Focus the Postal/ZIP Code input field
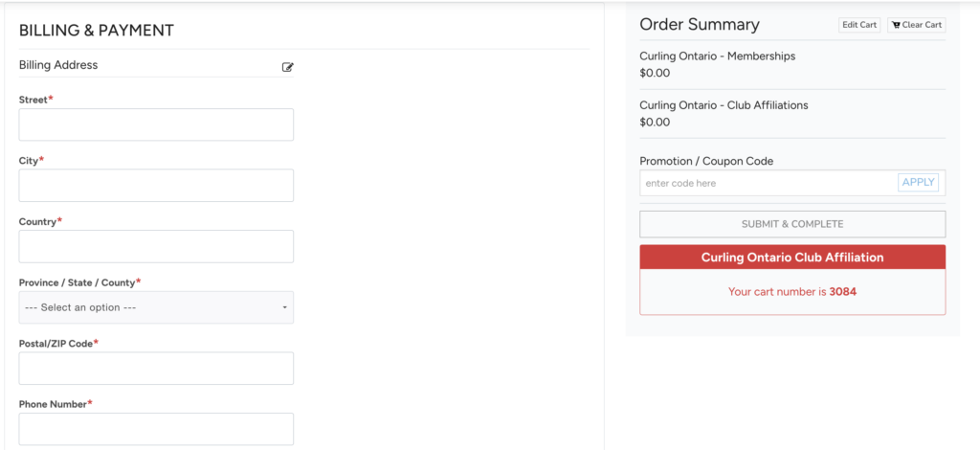Image resolution: width=980 pixels, height=450 pixels. coord(156,368)
